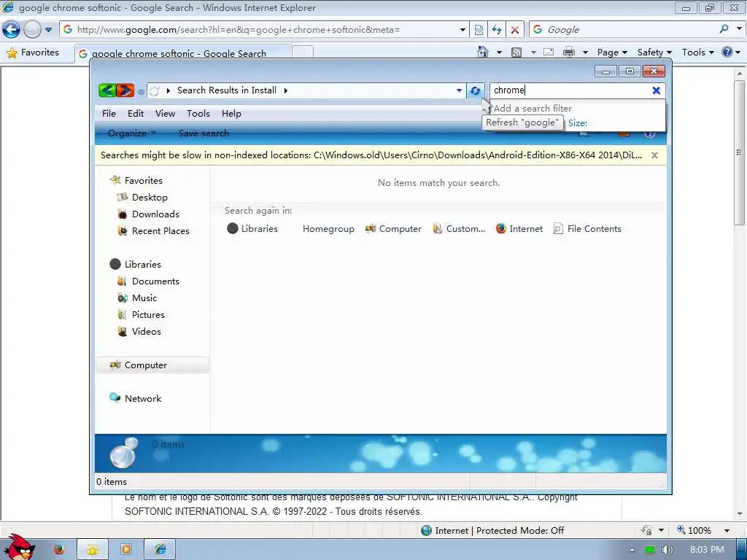The height and width of the screenshot is (560, 747).
Task: Click the Favorites star button in IE
Action: (33, 52)
